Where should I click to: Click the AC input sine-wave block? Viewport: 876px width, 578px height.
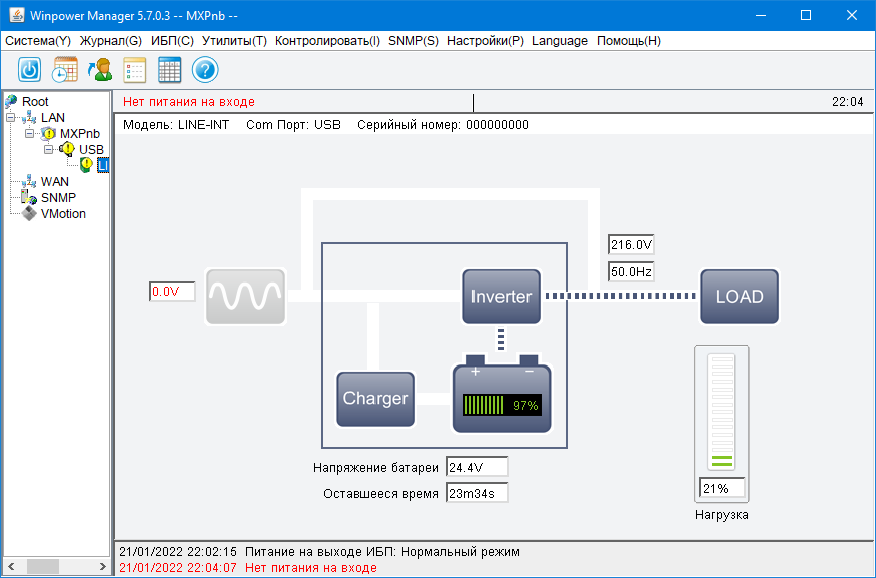[245, 297]
